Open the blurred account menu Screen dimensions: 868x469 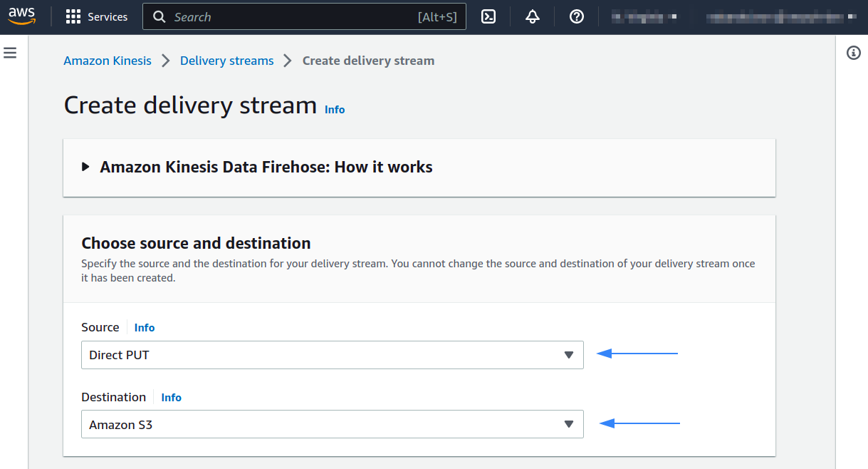point(781,17)
